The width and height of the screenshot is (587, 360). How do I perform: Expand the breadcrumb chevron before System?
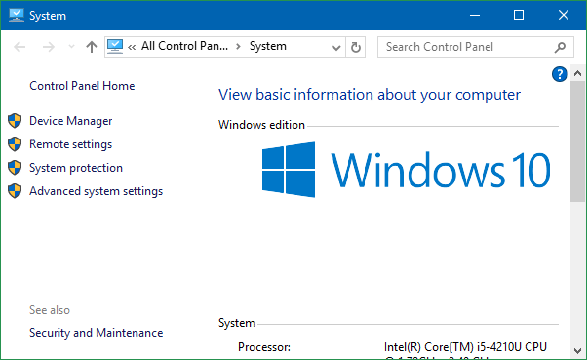tap(238, 47)
